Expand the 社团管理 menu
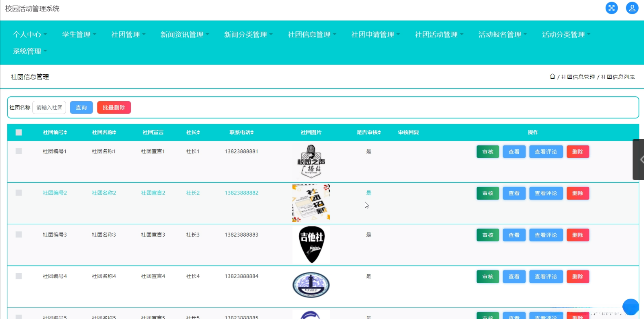Image resolution: width=644 pixels, height=319 pixels. 129,35
